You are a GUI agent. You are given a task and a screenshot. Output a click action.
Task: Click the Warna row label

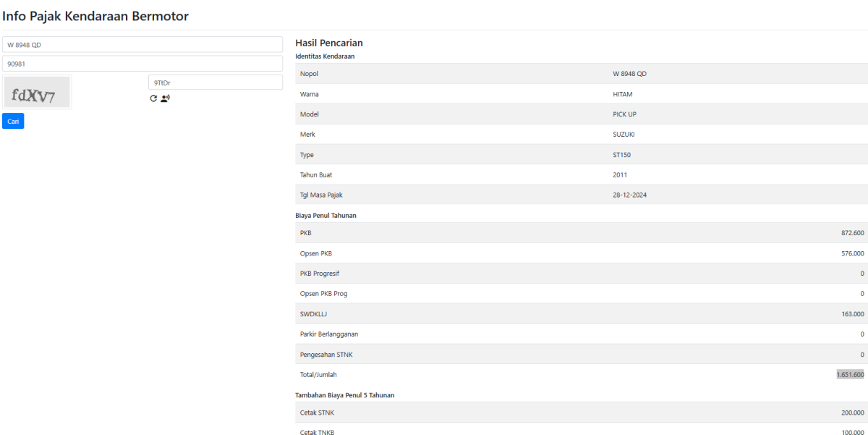pyautogui.click(x=309, y=94)
